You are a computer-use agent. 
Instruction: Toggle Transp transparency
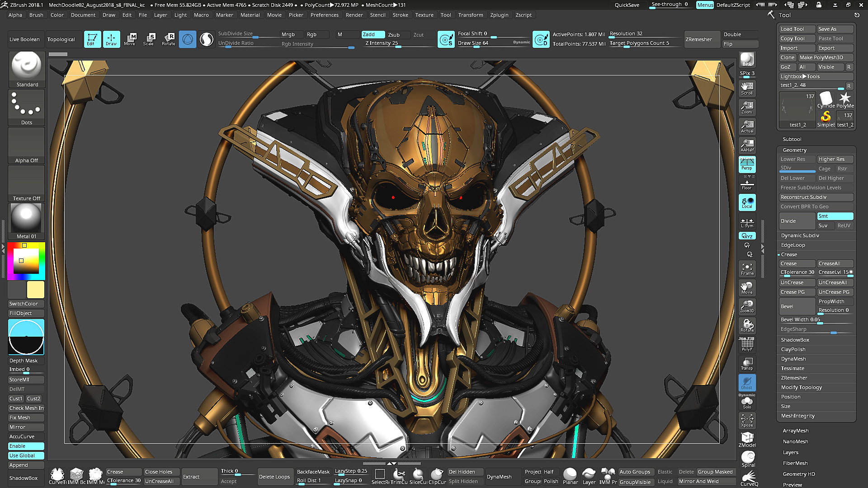(x=747, y=364)
